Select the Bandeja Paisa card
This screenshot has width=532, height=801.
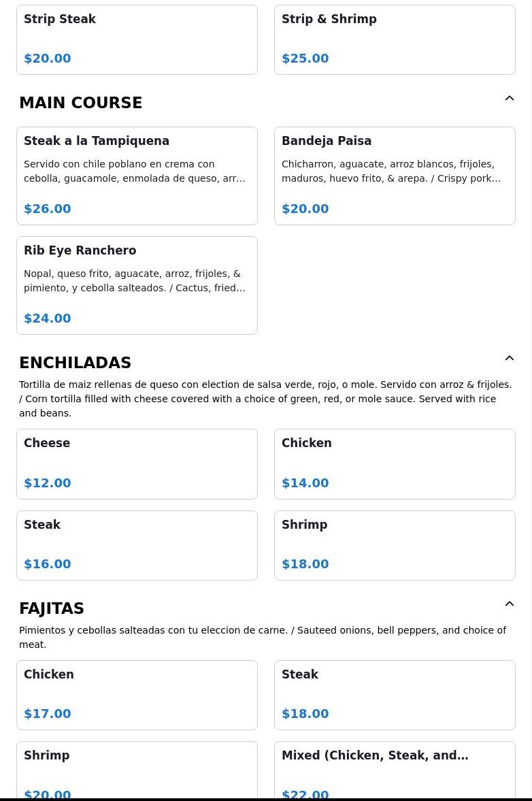395,176
